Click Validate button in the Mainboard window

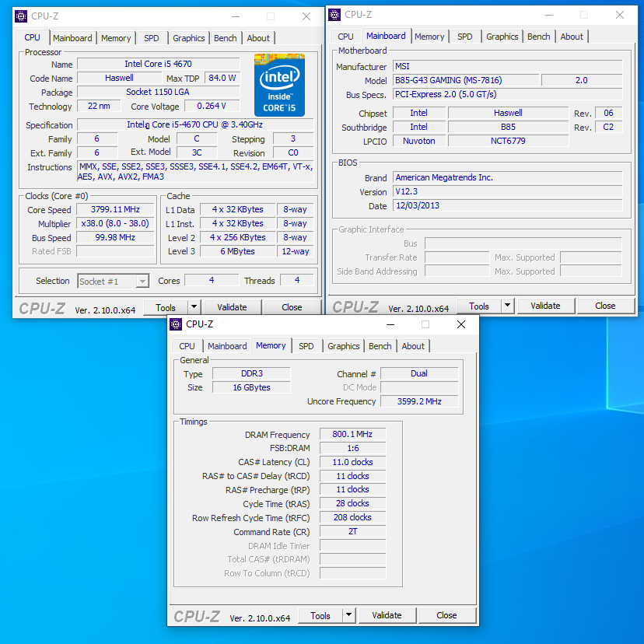545,306
